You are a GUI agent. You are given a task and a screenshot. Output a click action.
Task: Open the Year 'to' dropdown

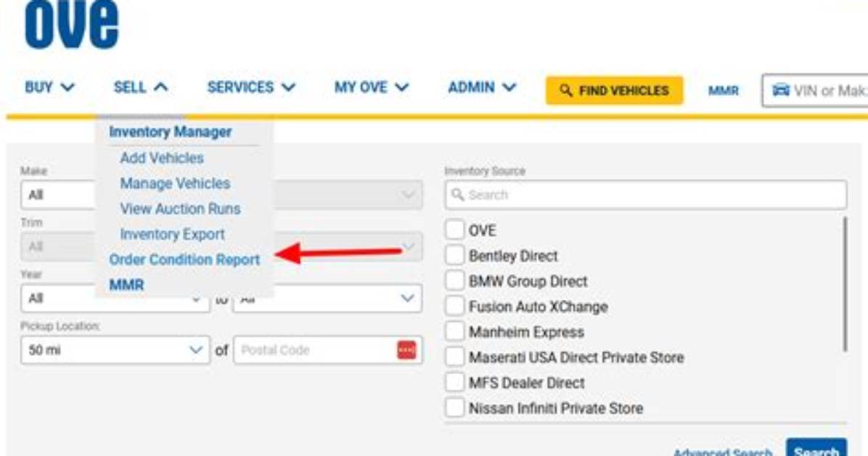click(x=327, y=298)
